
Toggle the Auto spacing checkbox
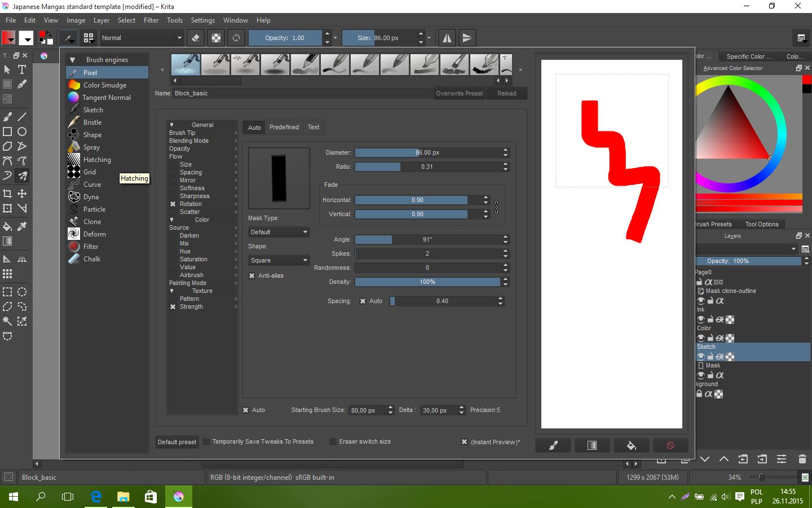(x=363, y=301)
